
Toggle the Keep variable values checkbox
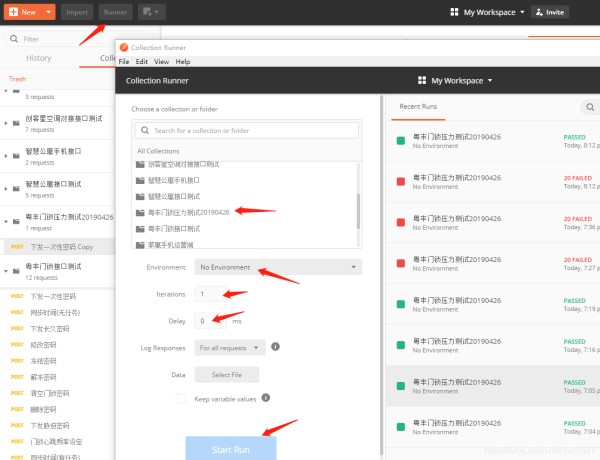click(x=181, y=399)
